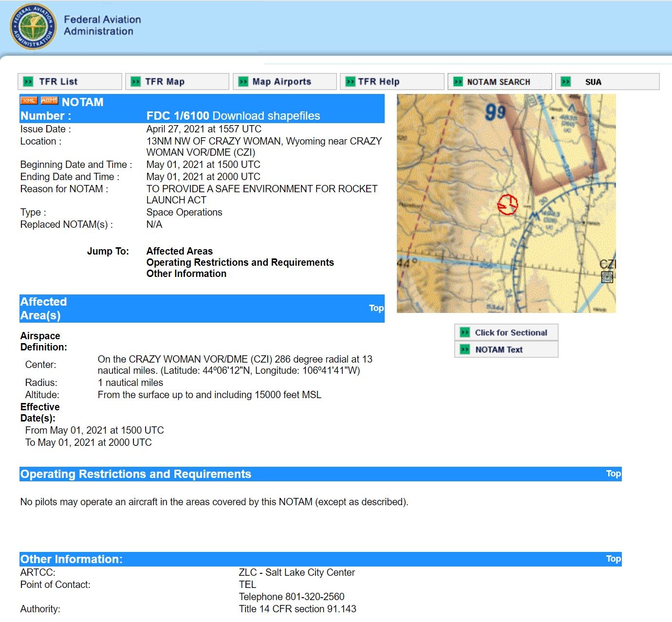Open the TFR Help tab
This screenshot has height=622, width=672.
point(392,82)
